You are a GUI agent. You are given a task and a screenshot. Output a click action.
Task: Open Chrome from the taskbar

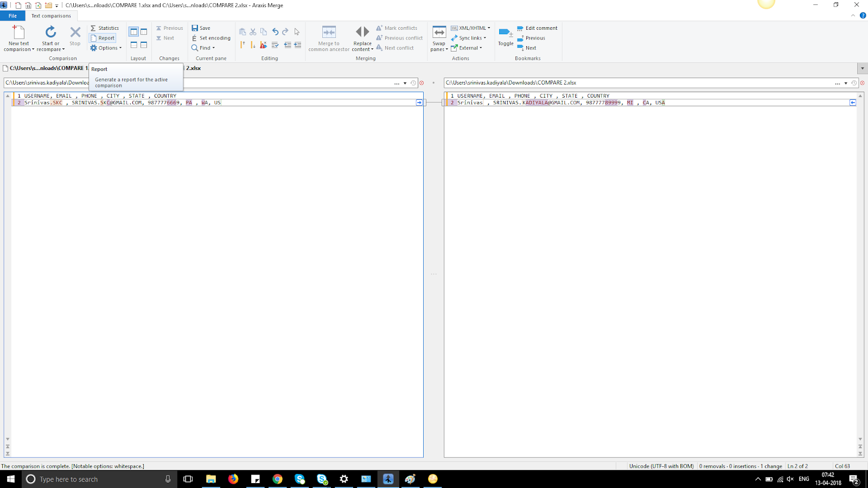pyautogui.click(x=277, y=479)
